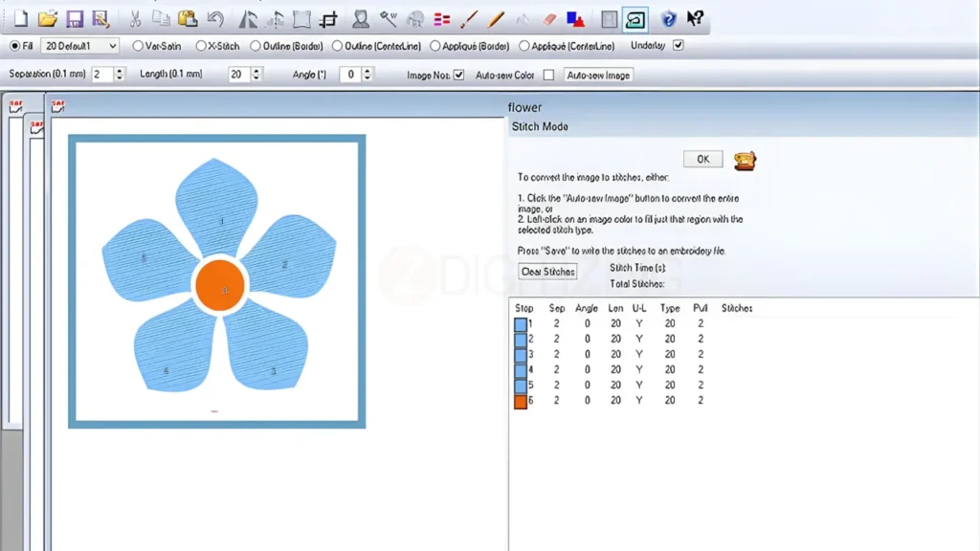Click the Help question mark icon

[x=668, y=19]
